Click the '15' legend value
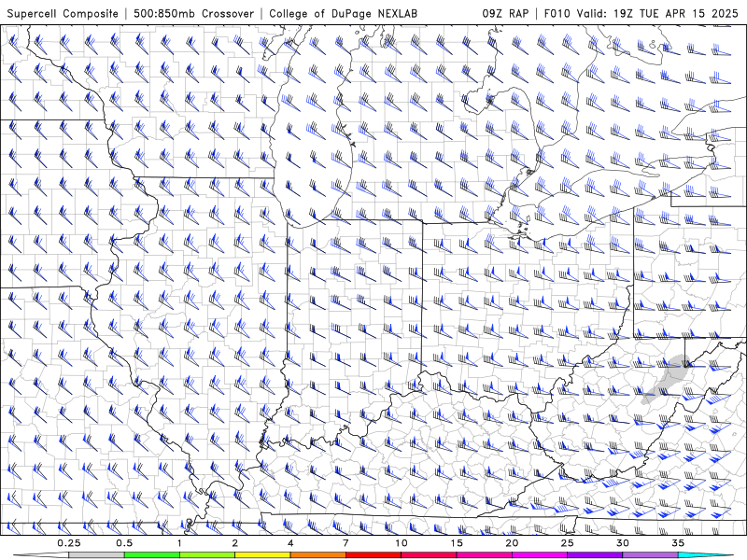 pyautogui.click(x=457, y=543)
